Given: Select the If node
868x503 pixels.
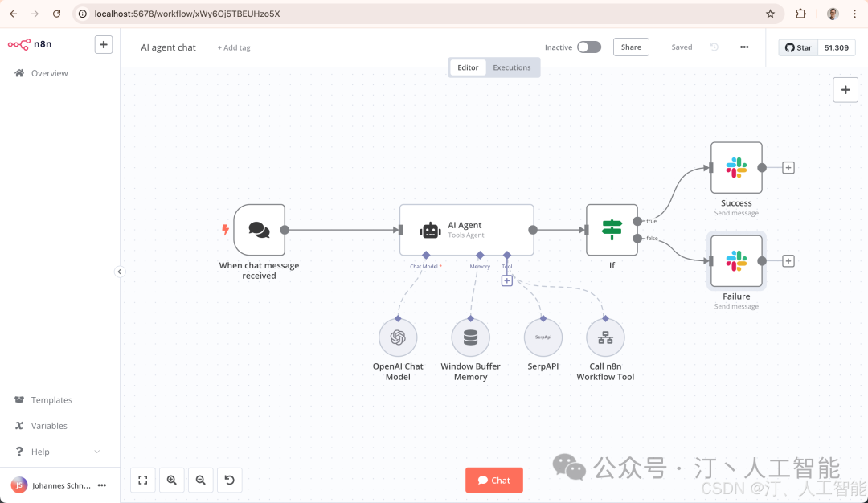Looking at the screenshot, I should tap(612, 230).
